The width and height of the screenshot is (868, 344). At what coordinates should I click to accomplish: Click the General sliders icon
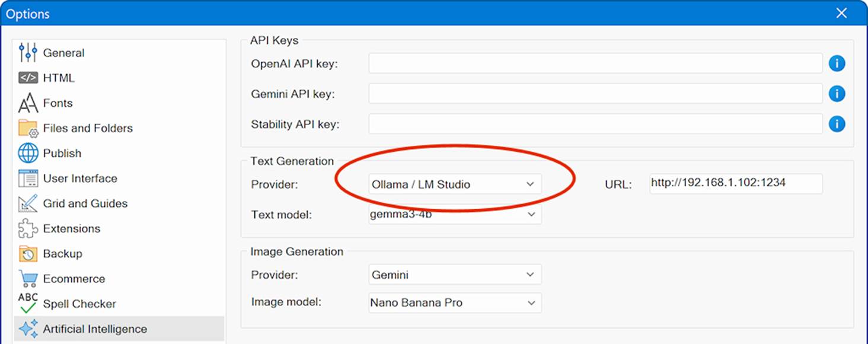click(x=28, y=53)
